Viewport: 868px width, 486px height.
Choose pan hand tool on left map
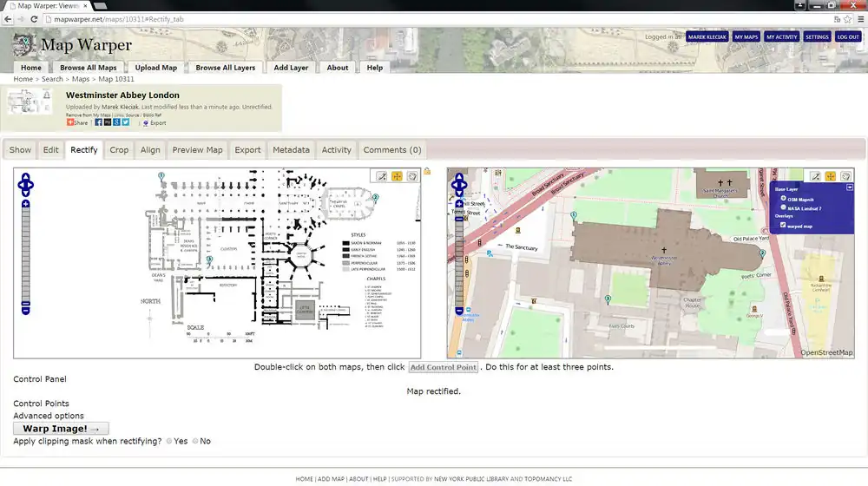413,176
